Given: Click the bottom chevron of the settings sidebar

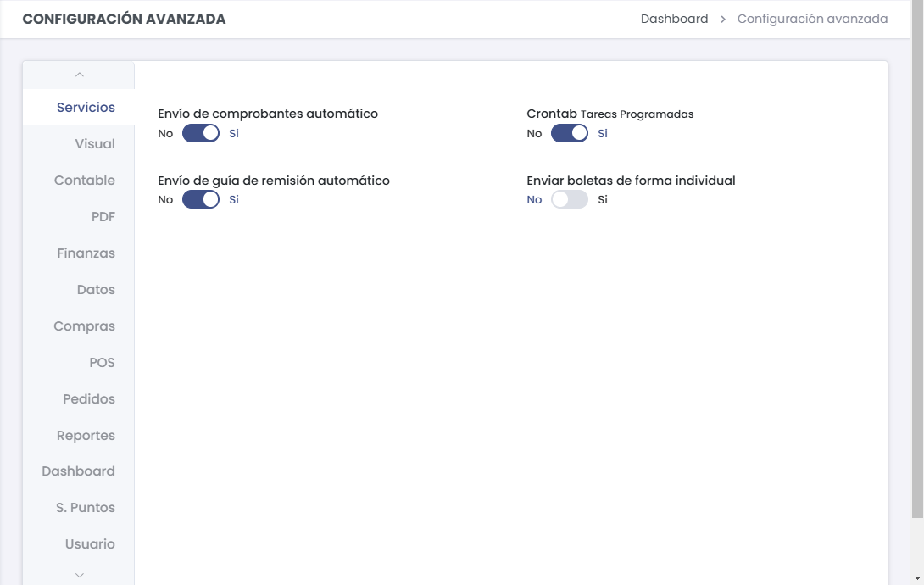Looking at the screenshot, I should [79, 575].
